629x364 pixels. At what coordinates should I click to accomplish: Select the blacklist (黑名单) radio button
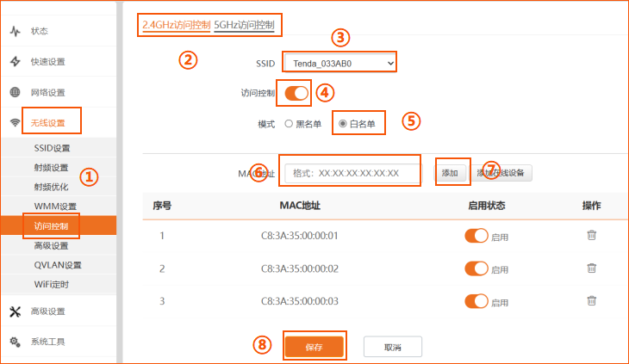coord(289,124)
